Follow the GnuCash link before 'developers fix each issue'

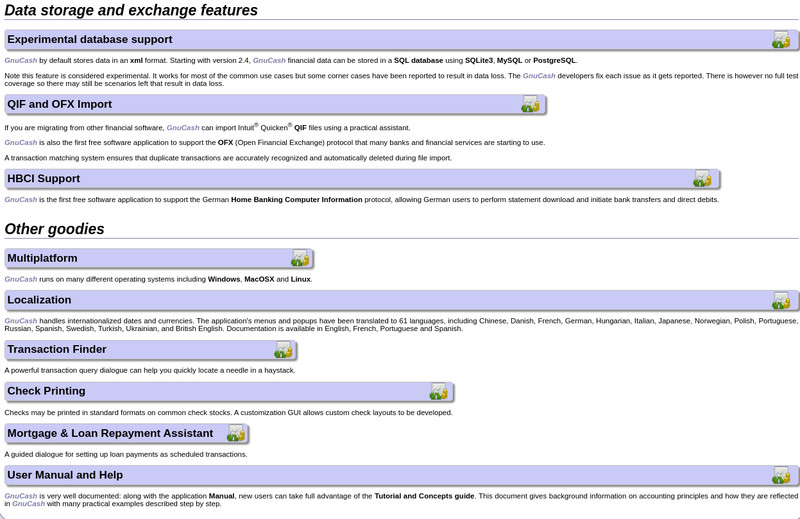click(539, 76)
